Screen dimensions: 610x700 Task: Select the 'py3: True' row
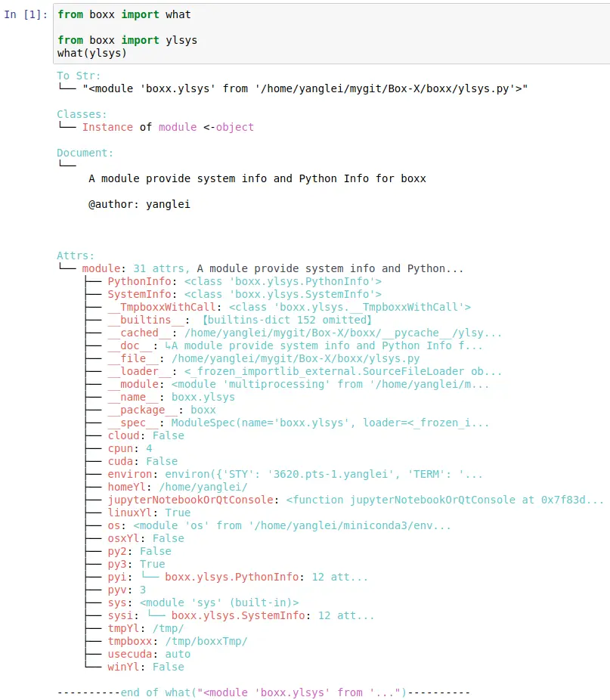click(x=136, y=564)
